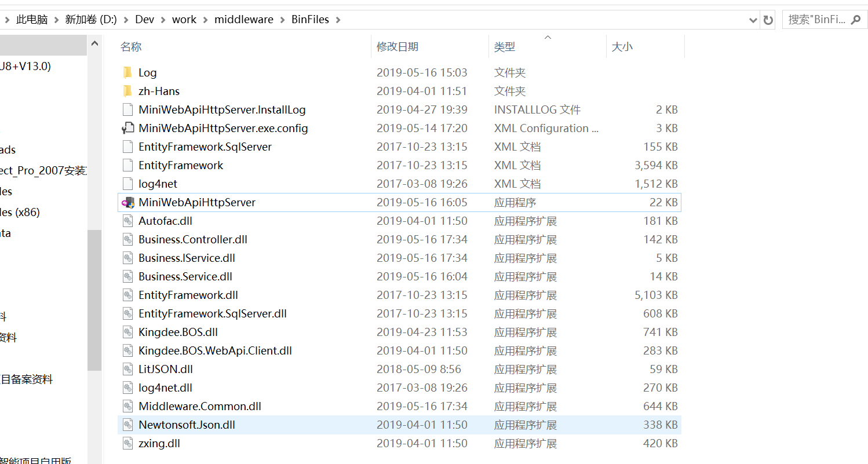Refresh the BinFiles folder view
This screenshot has height=464, width=868.
(768, 20)
